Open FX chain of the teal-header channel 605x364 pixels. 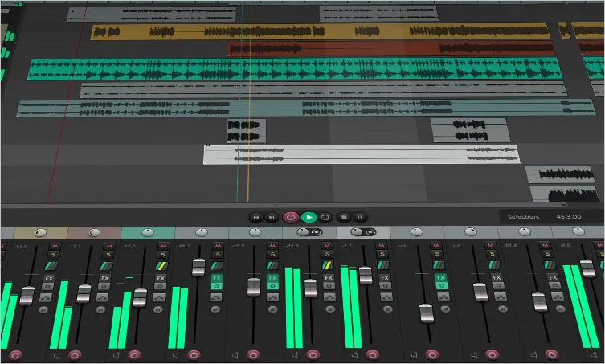click(x=161, y=278)
